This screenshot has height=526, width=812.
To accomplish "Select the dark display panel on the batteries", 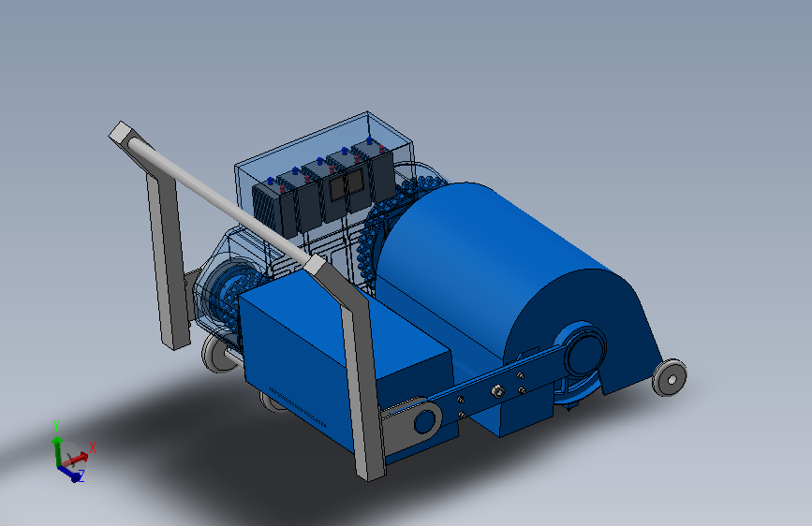I will coord(347,185).
